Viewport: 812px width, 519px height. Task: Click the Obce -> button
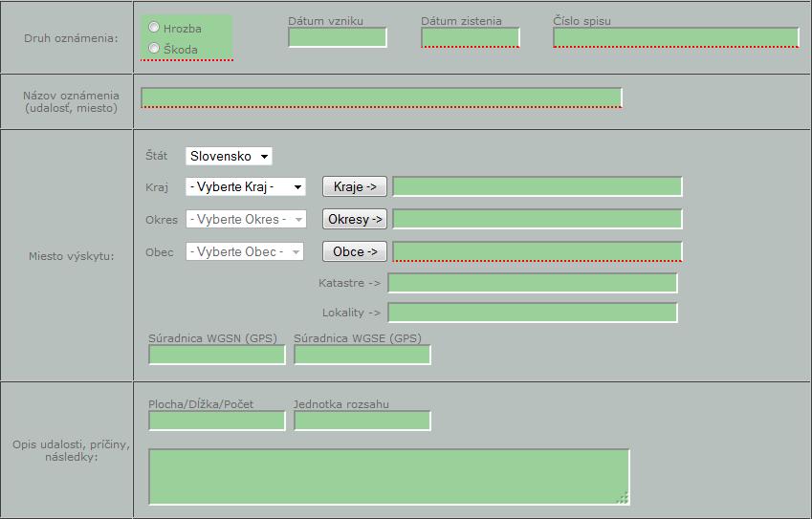pyautogui.click(x=355, y=252)
